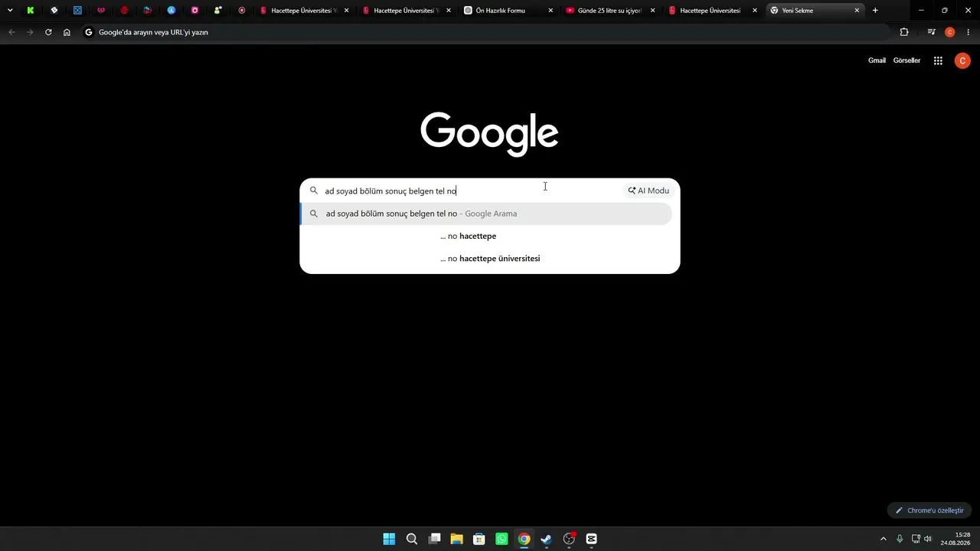980x551 pixels.
Task: Open the Google apps grid
Action: (938, 60)
